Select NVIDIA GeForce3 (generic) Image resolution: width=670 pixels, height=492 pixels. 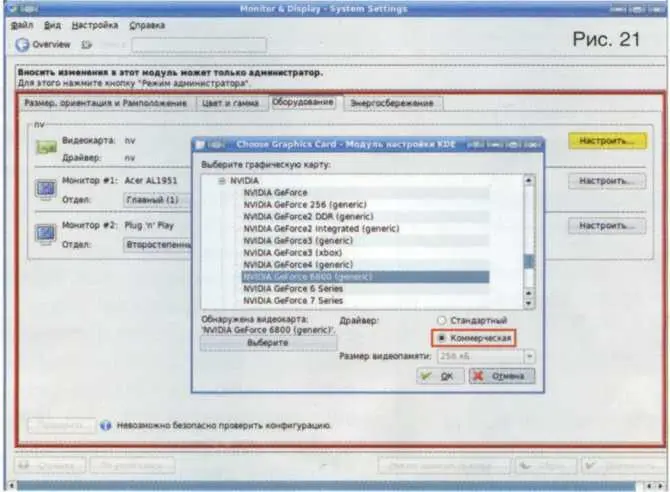(365, 240)
